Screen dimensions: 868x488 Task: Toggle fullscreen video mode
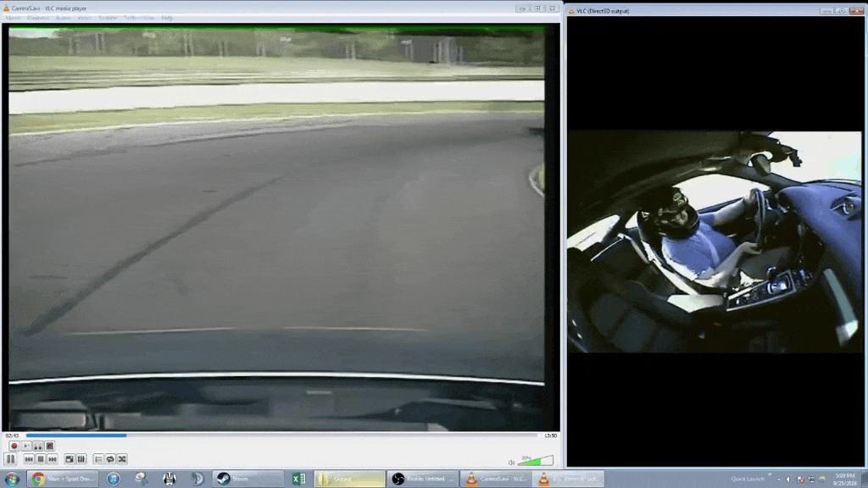click(70, 459)
